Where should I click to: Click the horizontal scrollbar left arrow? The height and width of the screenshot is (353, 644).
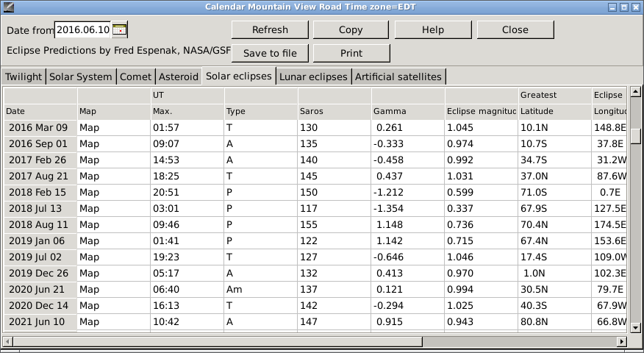pos(8,341)
